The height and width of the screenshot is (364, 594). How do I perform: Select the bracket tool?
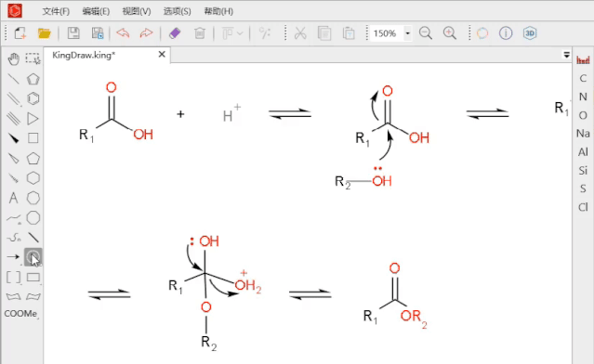coord(14,277)
